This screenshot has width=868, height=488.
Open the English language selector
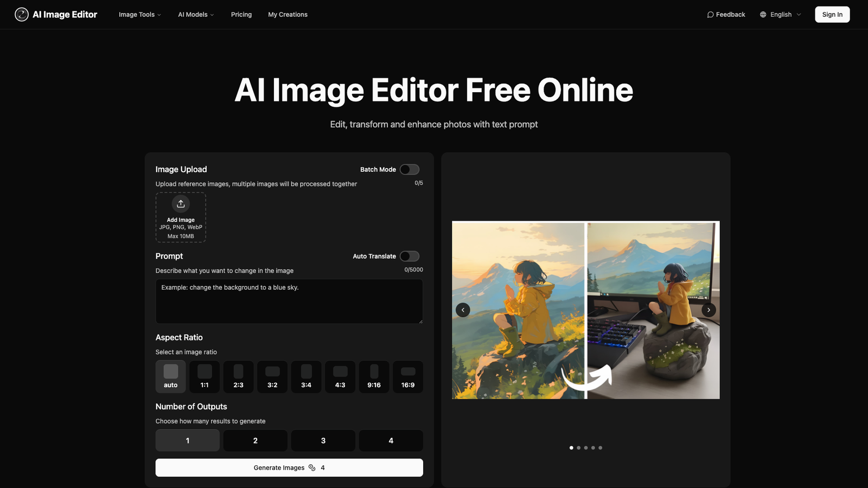click(781, 15)
